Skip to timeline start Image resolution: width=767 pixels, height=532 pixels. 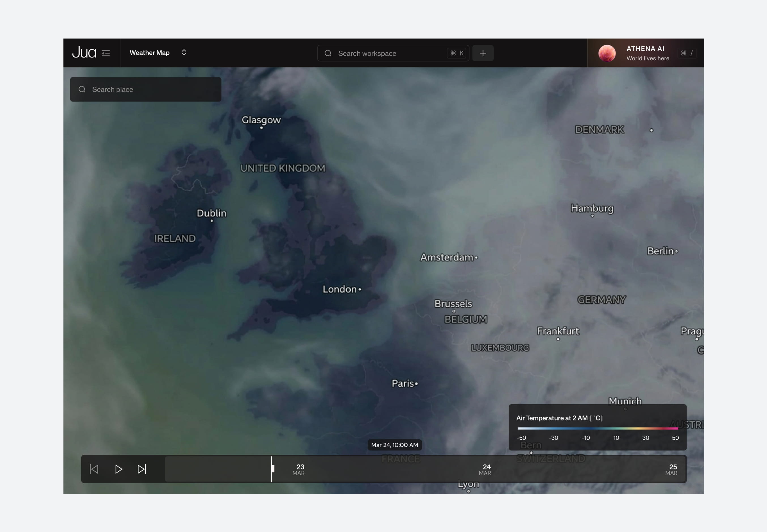coord(94,469)
